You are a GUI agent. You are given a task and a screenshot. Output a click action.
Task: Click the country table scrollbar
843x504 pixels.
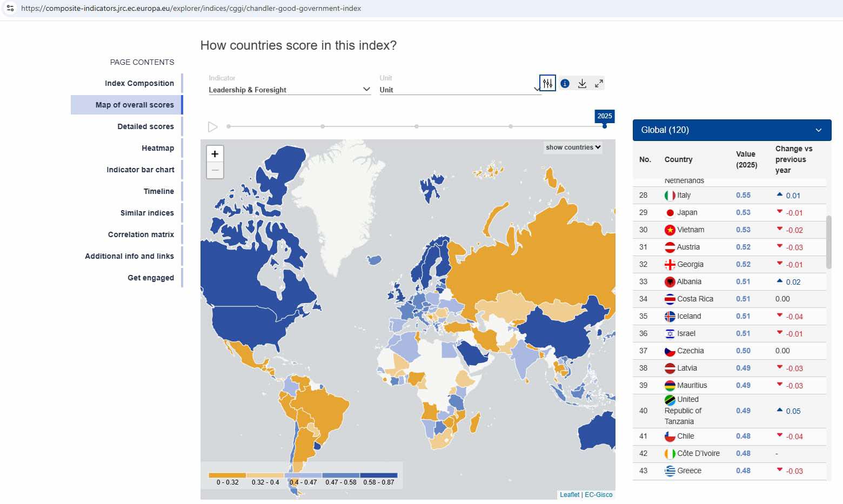(828, 242)
